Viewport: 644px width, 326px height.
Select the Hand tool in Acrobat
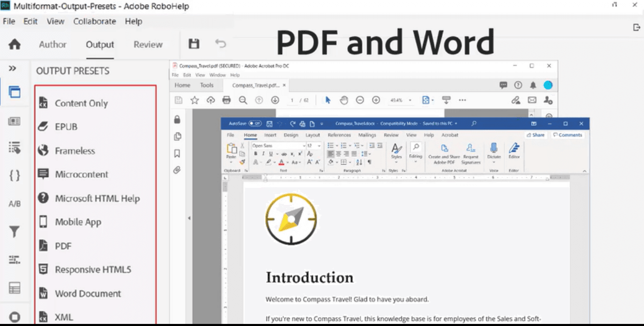[343, 100]
